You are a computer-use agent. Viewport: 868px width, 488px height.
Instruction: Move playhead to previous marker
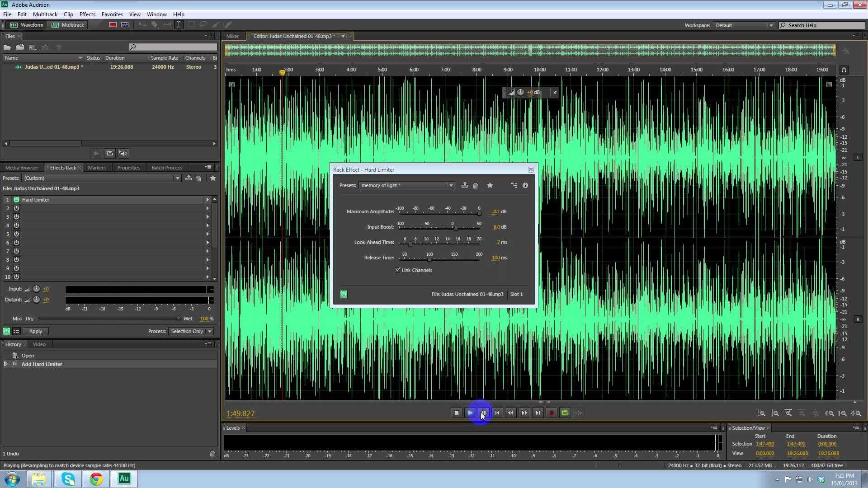point(497,413)
